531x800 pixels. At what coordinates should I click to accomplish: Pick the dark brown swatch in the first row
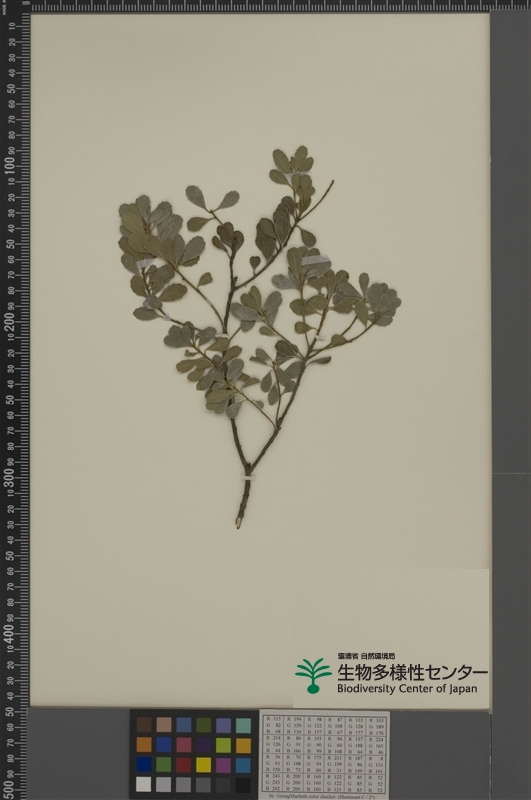pos(144,725)
